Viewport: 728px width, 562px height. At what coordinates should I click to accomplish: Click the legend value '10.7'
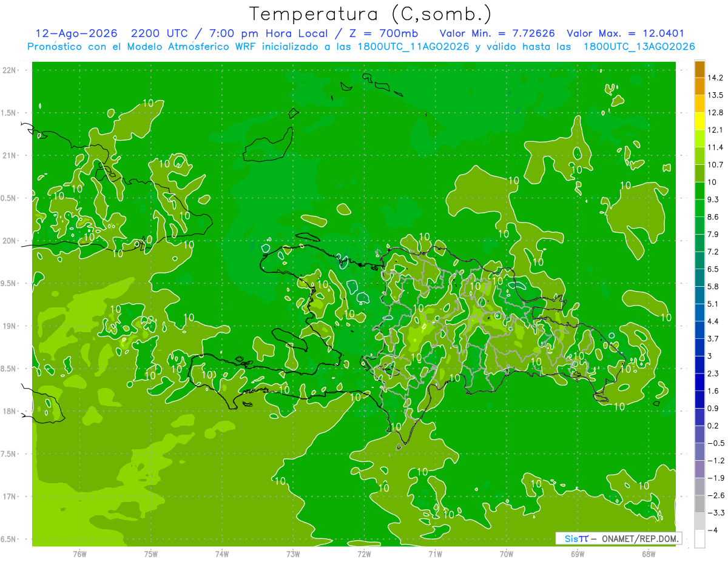click(716, 165)
